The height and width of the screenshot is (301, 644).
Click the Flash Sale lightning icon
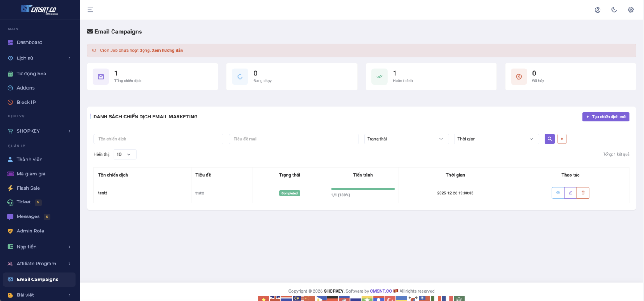pos(10,188)
